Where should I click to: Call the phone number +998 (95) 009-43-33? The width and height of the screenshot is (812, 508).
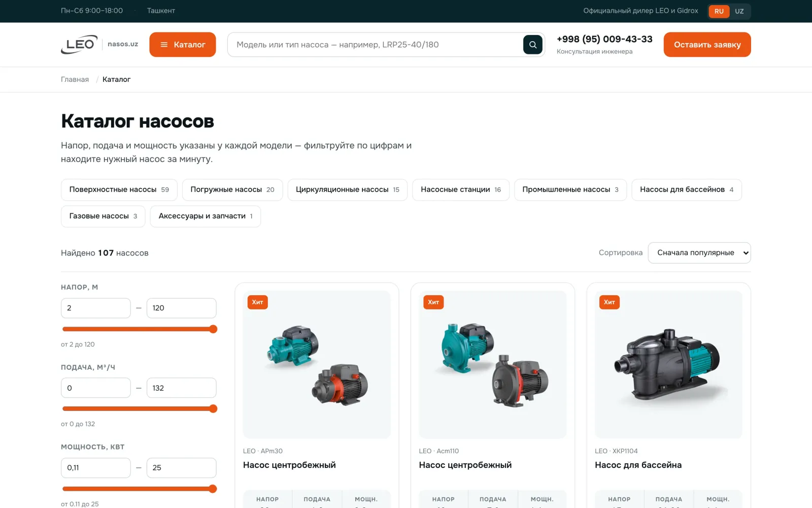604,39
